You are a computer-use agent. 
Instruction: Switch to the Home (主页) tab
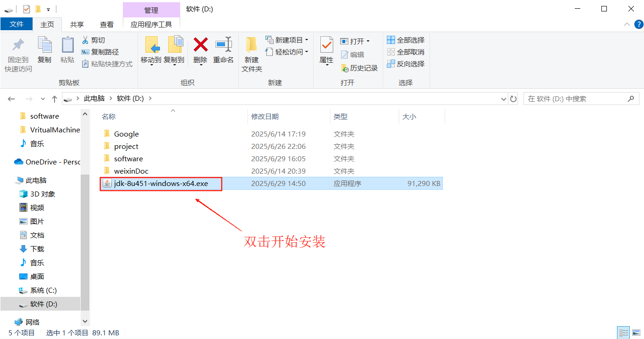click(x=47, y=24)
